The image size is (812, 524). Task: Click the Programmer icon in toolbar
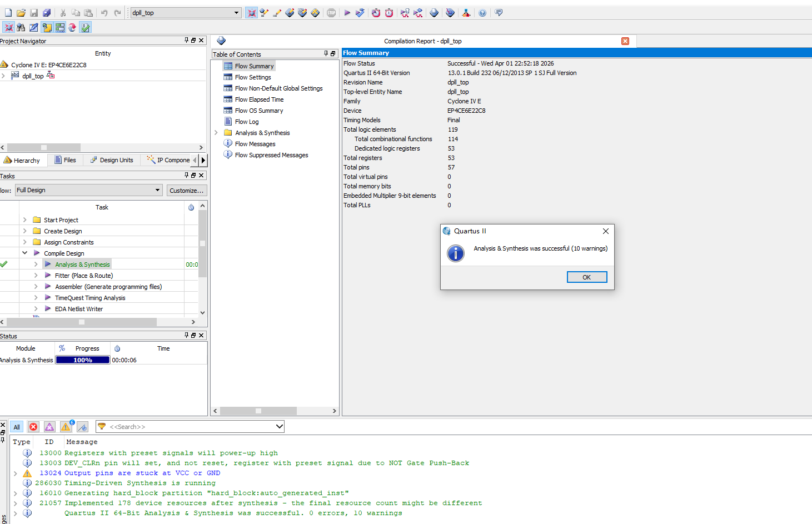click(x=450, y=13)
